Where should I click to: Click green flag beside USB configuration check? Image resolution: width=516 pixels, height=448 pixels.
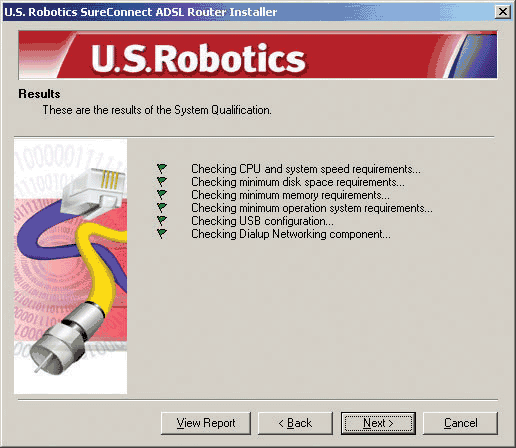click(x=162, y=220)
